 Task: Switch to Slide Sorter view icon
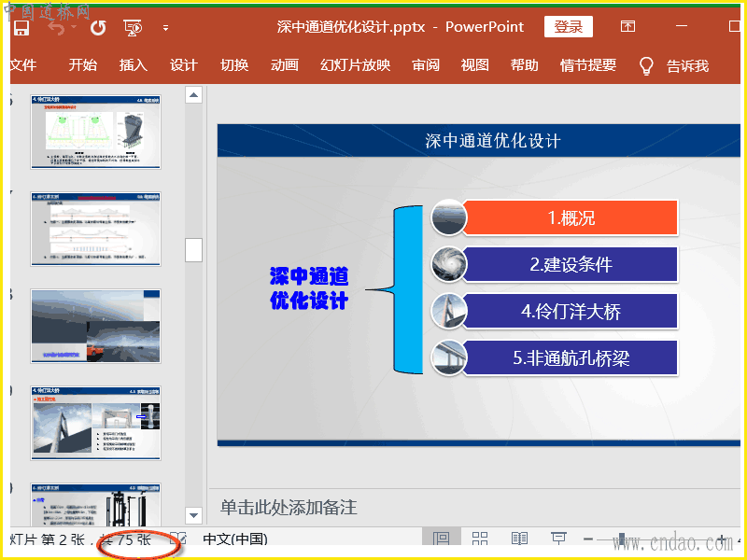coord(480,539)
